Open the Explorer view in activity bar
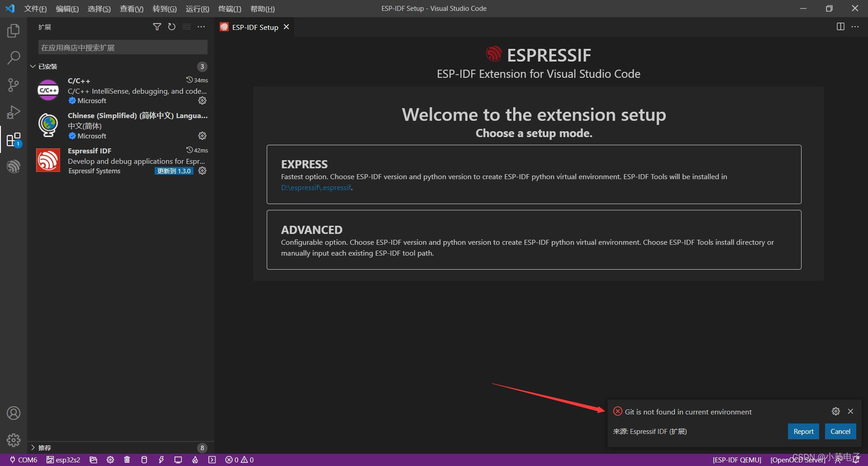 14,30
